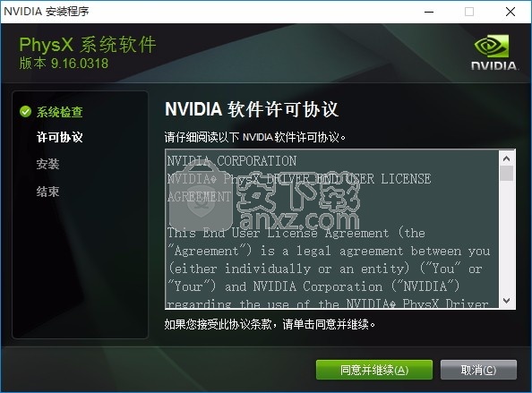This screenshot has width=532, height=393.
Task: Select the 结束 step in sidebar
Action: (47, 192)
